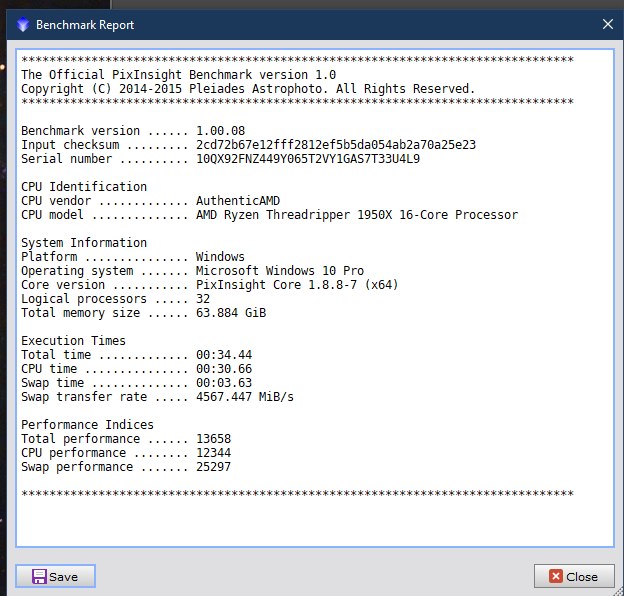This screenshot has height=596, width=624.
Task: Click CPU performance value 12344
Action: pos(213,453)
